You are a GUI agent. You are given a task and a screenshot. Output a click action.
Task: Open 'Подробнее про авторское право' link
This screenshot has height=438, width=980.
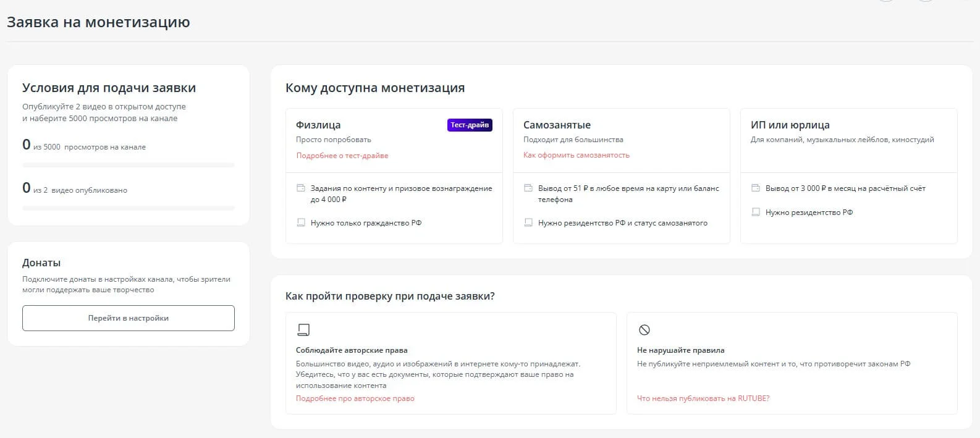coord(355,398)
